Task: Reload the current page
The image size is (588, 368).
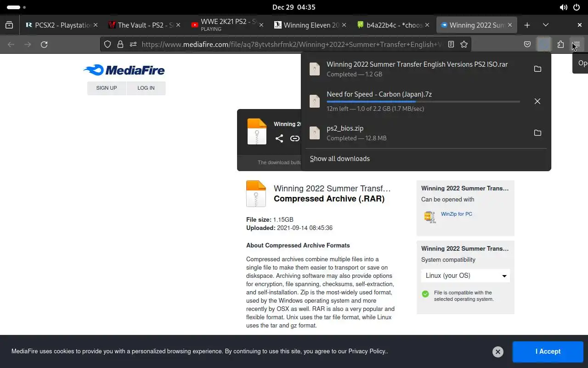Action: pyautogui.click(x=44, y=45)
